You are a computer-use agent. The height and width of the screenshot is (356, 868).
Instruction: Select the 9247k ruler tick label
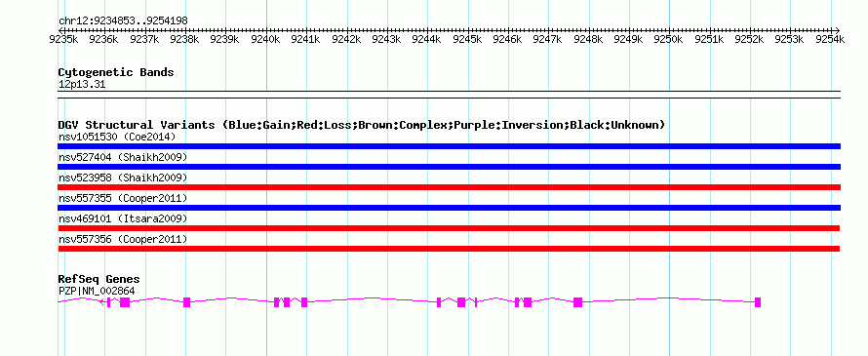(548, 39)
